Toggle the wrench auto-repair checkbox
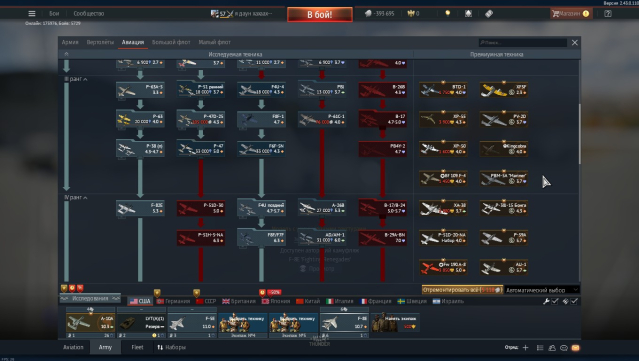The width and height of the screenshot is (639, 361). point(555,301)
